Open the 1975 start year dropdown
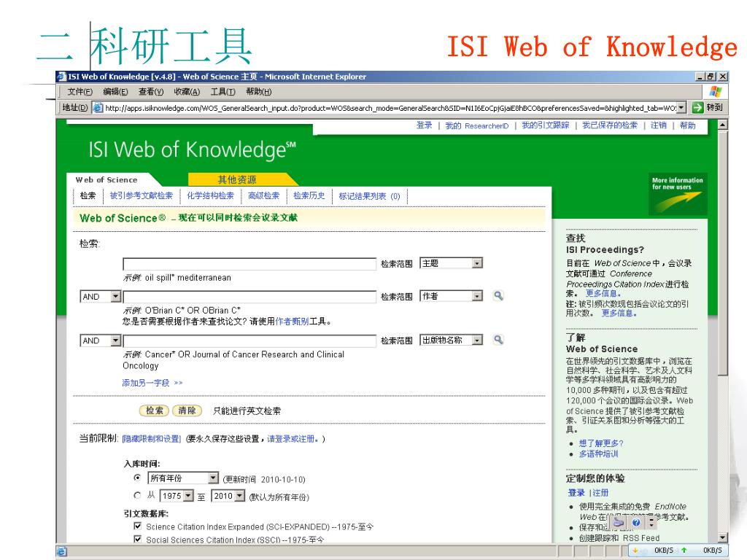This screenshot has height=560, width=747. pos(177,496)
